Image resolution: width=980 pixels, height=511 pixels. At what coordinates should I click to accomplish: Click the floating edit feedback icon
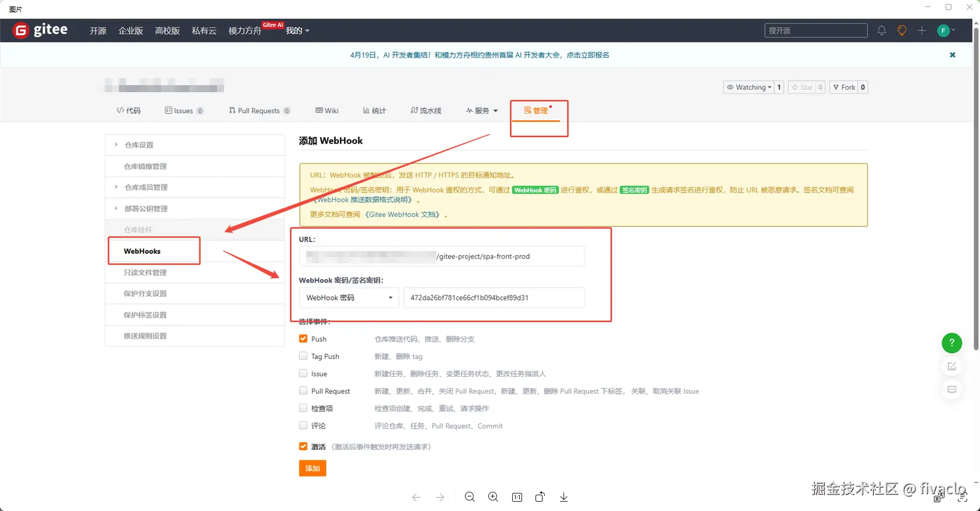952,366
